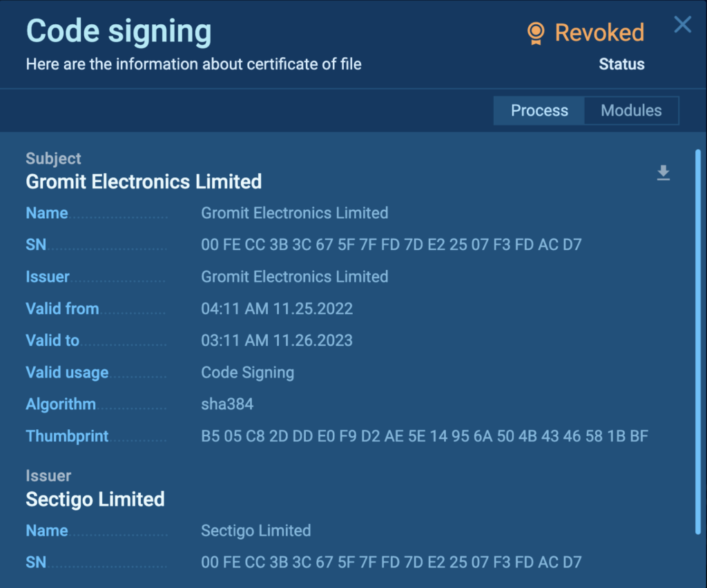This screenshot has height=588, width=707.
Task: Click the orange Revoked ribbon badge icon
Action: coord(535,33)
